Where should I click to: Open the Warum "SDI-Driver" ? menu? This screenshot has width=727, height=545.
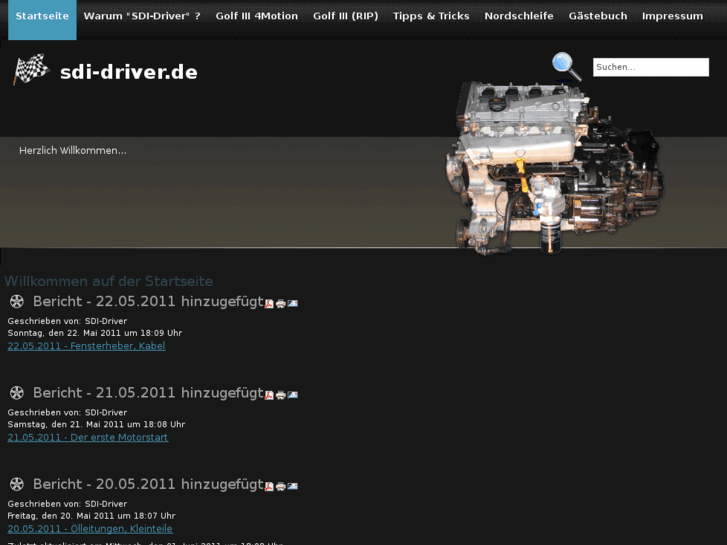click(x=142, y=16)
